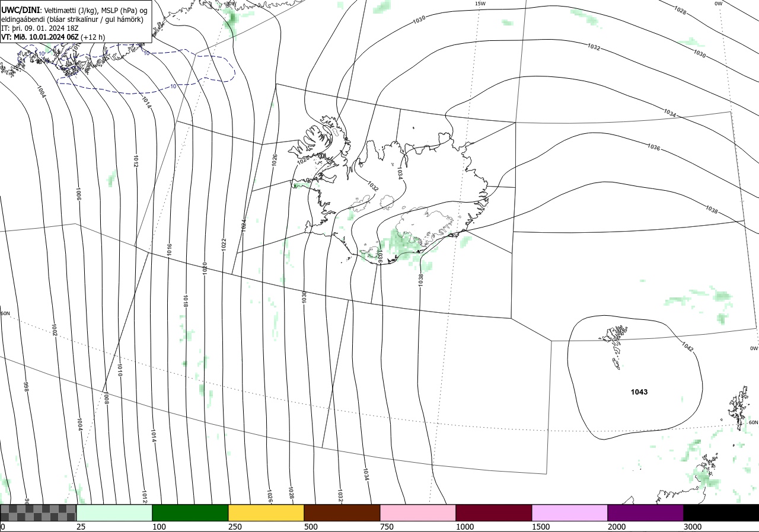Choose the dark purple 2000–3000 legend swatch
Image resolution: width=759 pixels, height=532 pixels.
(x=646, y=512)
